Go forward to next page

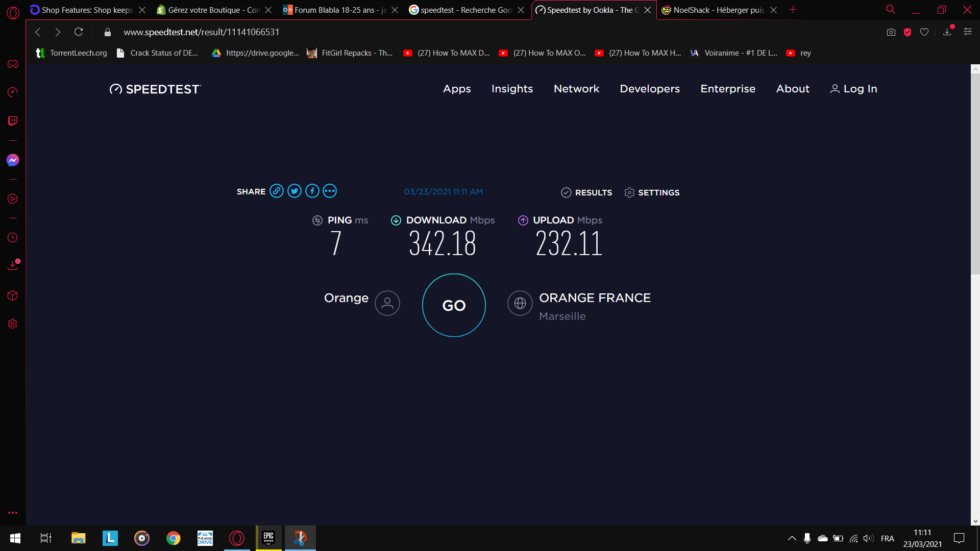point(58,32)
